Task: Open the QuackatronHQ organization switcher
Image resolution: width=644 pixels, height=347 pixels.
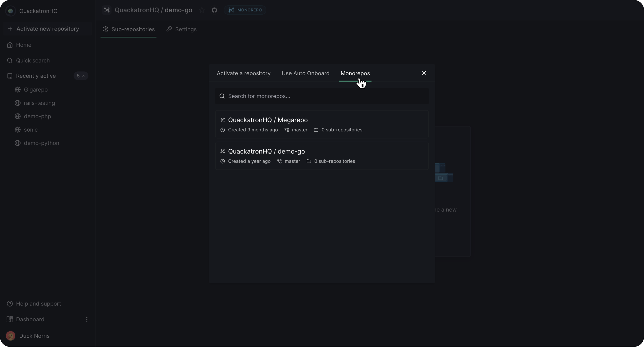Action: coord(38,11)
